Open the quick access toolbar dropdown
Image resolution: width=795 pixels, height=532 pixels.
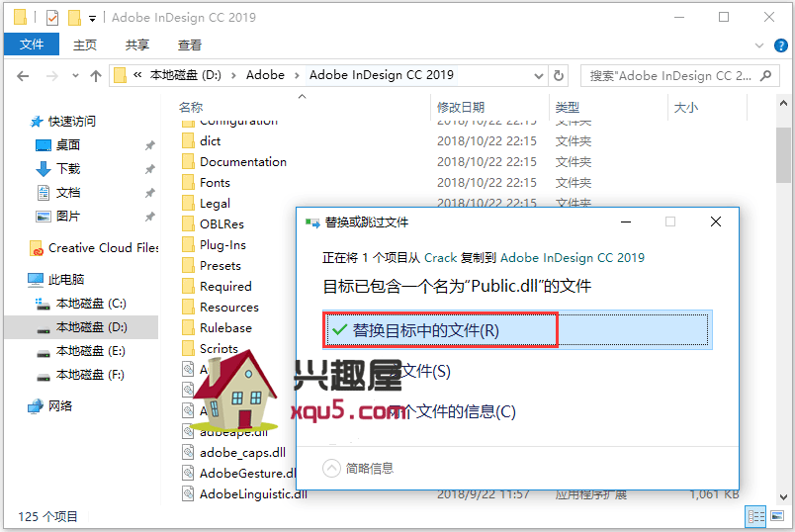coord(92,19)
